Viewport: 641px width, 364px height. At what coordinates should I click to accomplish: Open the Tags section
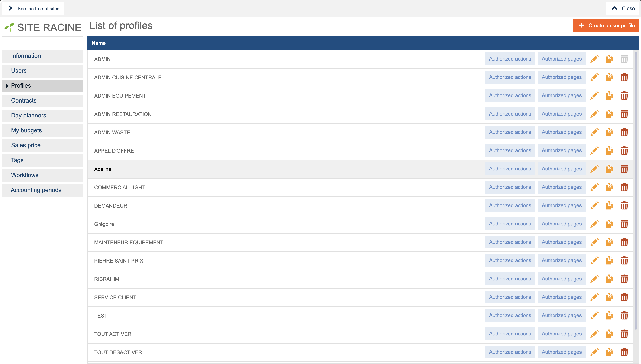42,160
